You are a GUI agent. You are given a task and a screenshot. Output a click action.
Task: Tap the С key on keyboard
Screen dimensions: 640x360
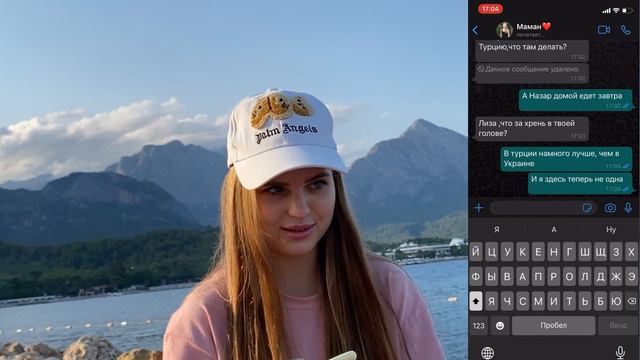(522, 301)
